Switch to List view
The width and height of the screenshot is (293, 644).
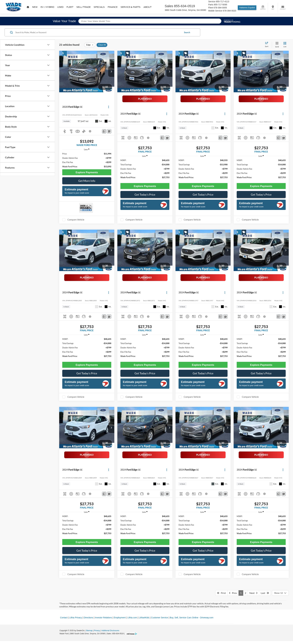pyautogui.click(x=285, y=44)
